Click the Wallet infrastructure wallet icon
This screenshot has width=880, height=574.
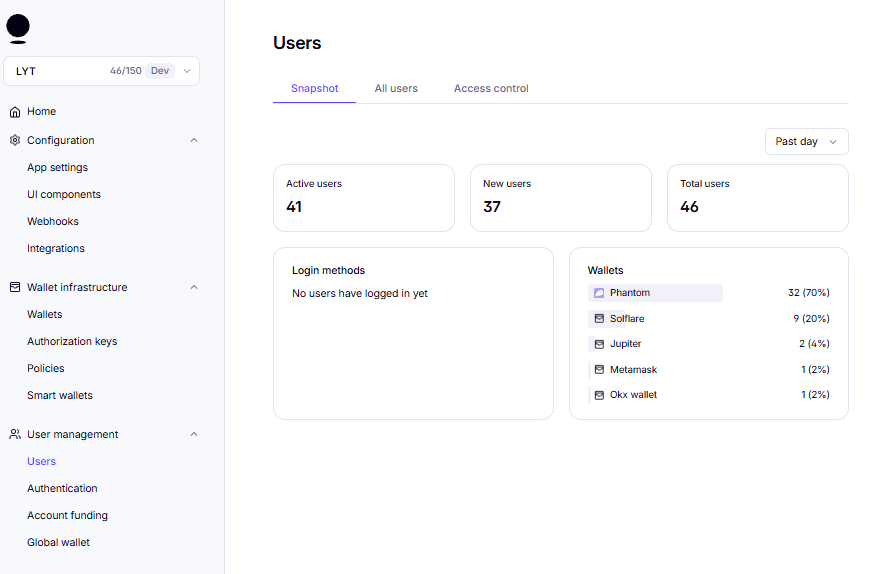[x=15, y=287]
